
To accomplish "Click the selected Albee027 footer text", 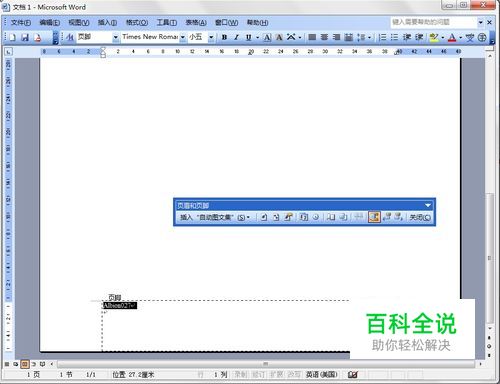I will [120, 305].
